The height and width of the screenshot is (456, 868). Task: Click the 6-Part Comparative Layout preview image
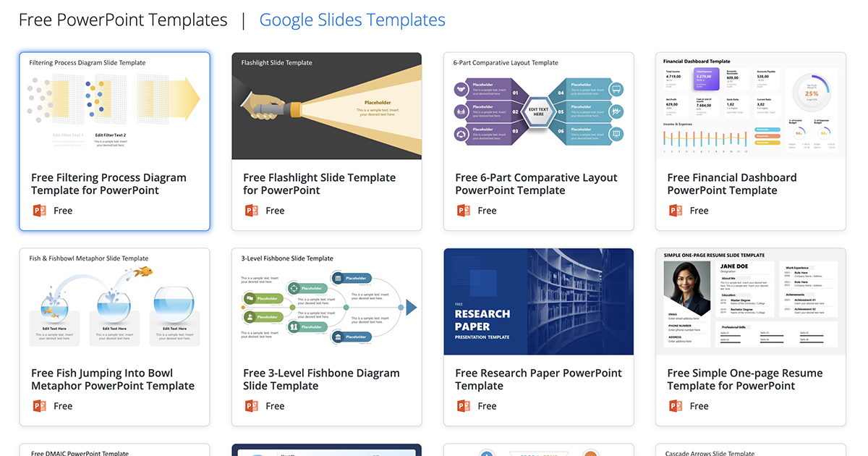point(538,106)
